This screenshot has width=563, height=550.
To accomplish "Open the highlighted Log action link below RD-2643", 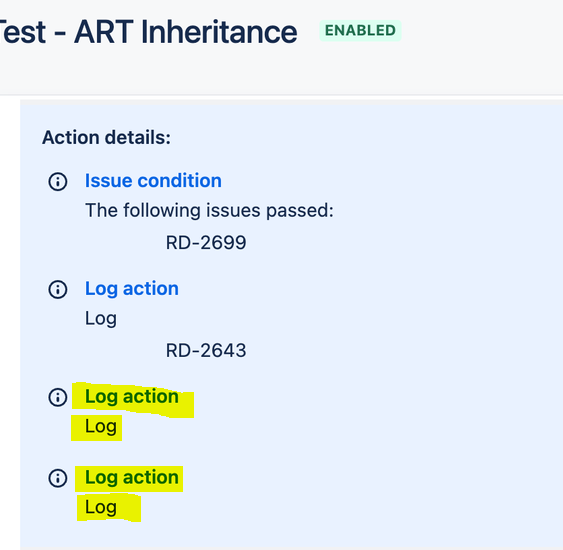I will click(x=132, y=397).
